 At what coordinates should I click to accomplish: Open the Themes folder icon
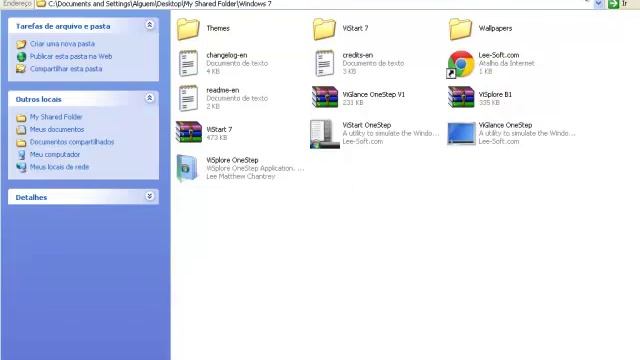188,29
